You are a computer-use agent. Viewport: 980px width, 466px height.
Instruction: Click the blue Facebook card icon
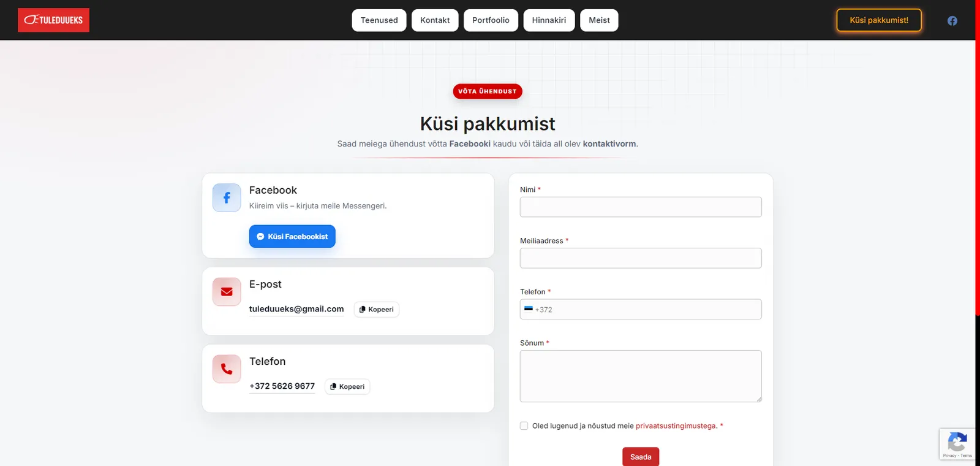pyautogui.click(x=227, y=198)
